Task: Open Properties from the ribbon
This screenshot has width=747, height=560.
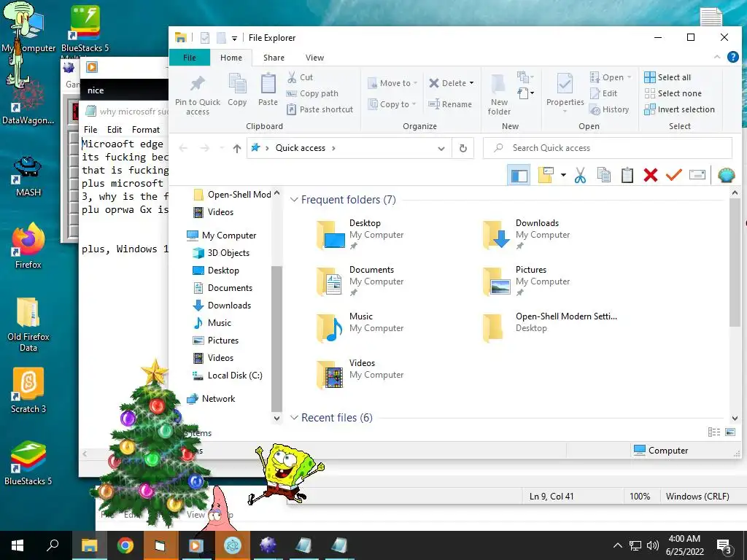Action: [x=565, y=93]
